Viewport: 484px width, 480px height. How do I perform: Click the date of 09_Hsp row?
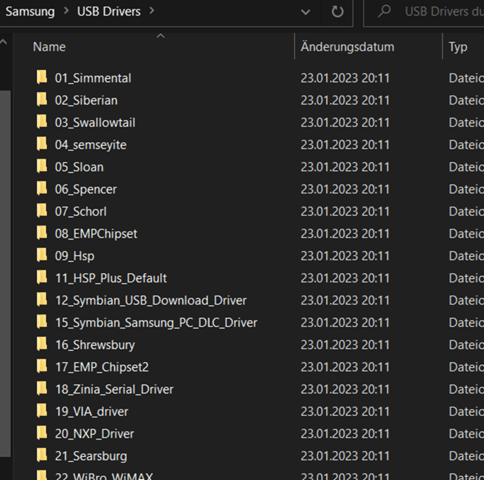(x=345, y=256)
